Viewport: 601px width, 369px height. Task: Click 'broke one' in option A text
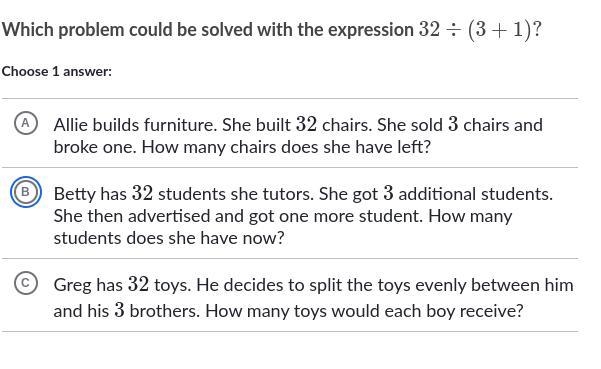pyautogui.click(x=94, y=147)
